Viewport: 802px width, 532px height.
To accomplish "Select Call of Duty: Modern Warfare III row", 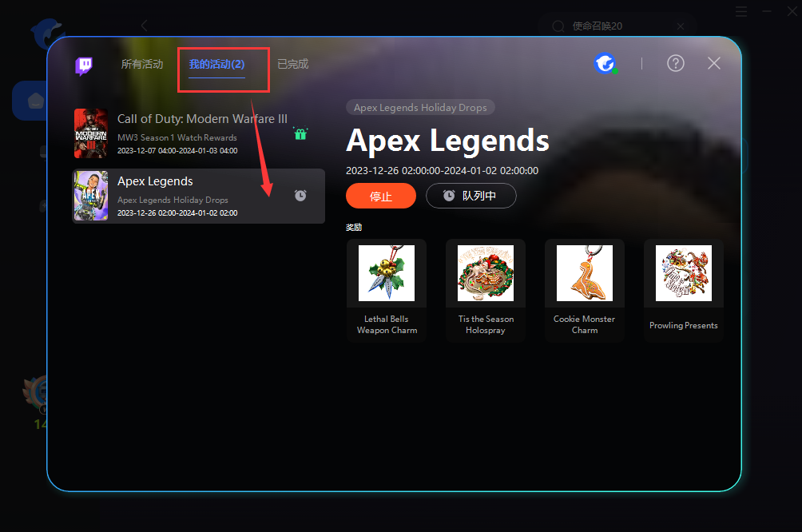I will click(x=198, y=133).
